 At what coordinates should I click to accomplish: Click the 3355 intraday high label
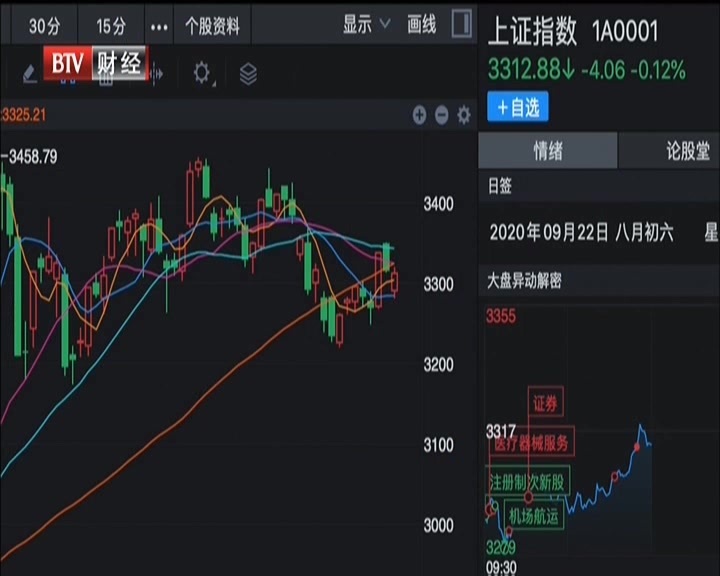pyautogui.click(x=501, y=316)
